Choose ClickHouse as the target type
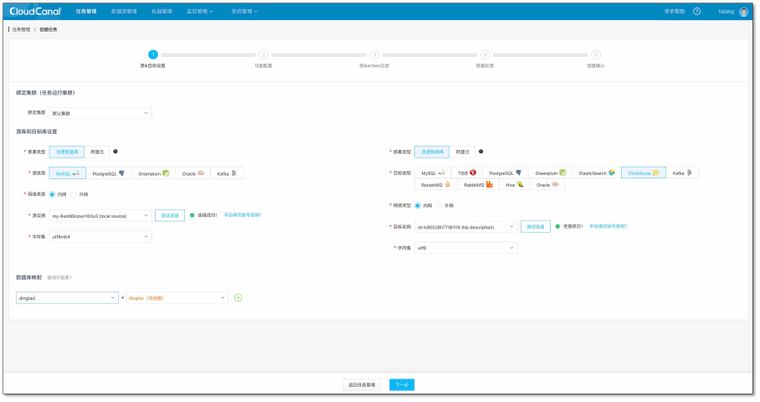Image resolution: width=760 pixels, height=402 pixels. [644, 173]
